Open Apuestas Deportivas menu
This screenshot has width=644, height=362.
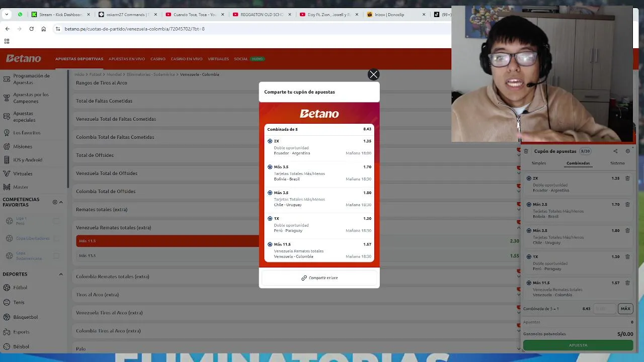pos(79,59)
